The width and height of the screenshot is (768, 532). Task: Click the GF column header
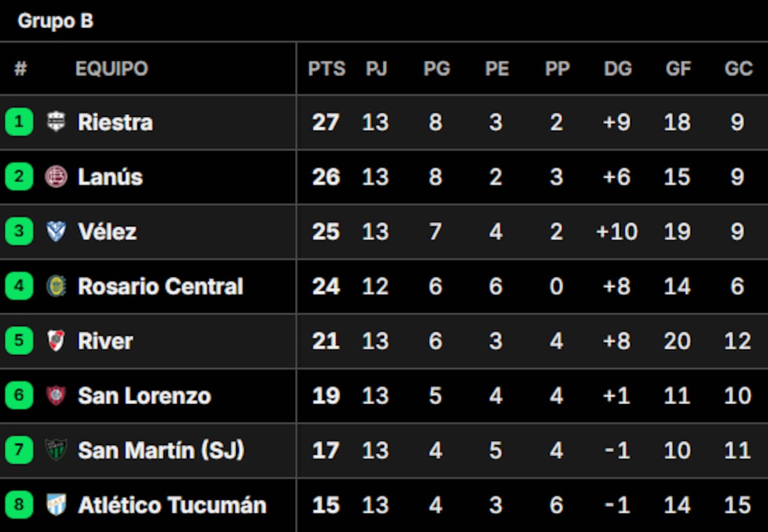click(x=678, y=68)
